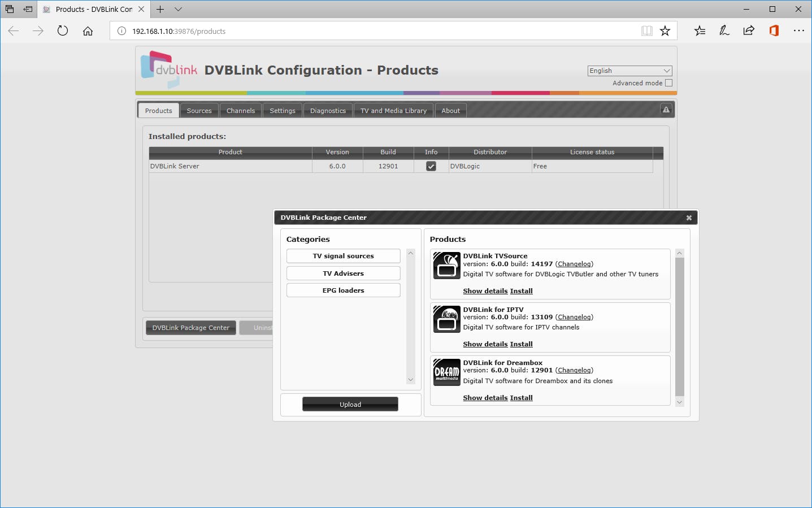Click the Version column header
The height and width of the screenshot is (508, 812).
[337, 152]
